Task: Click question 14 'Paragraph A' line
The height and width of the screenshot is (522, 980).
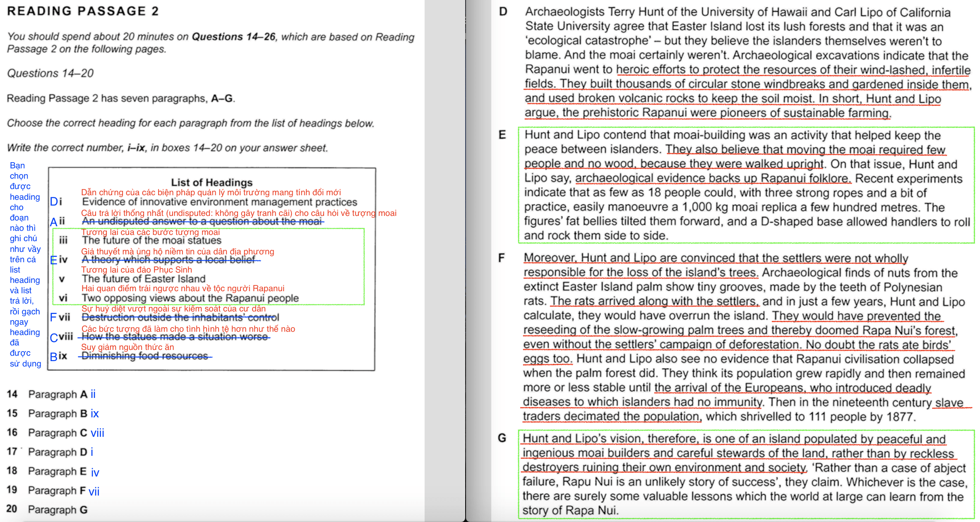Action: click(x=58, y=394)
